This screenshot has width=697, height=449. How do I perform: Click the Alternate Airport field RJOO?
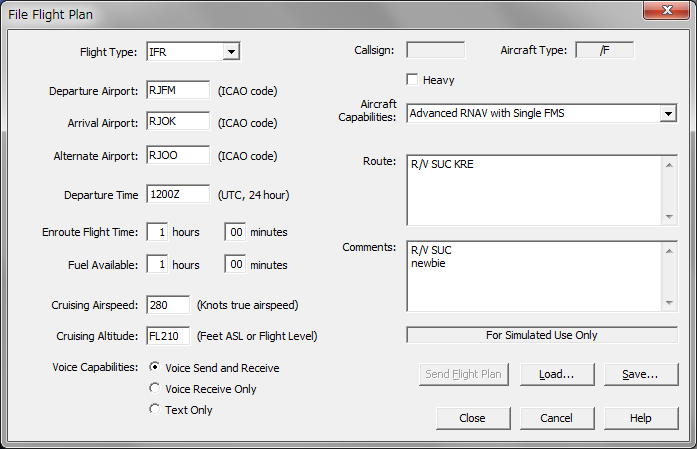(178, 155)
